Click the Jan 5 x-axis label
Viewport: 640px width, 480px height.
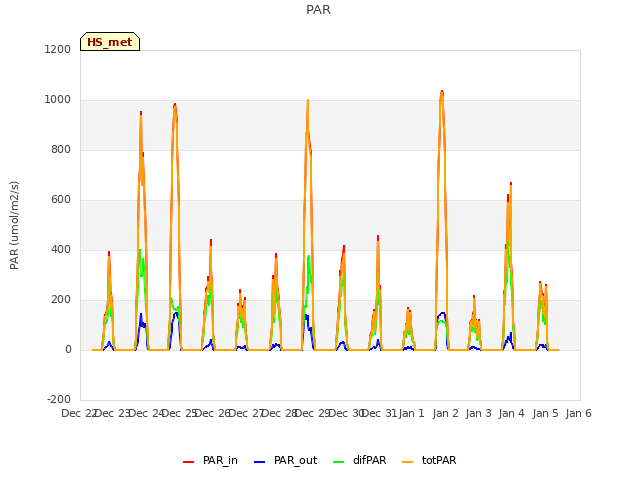pyautogui.click(x=545, y=413)
